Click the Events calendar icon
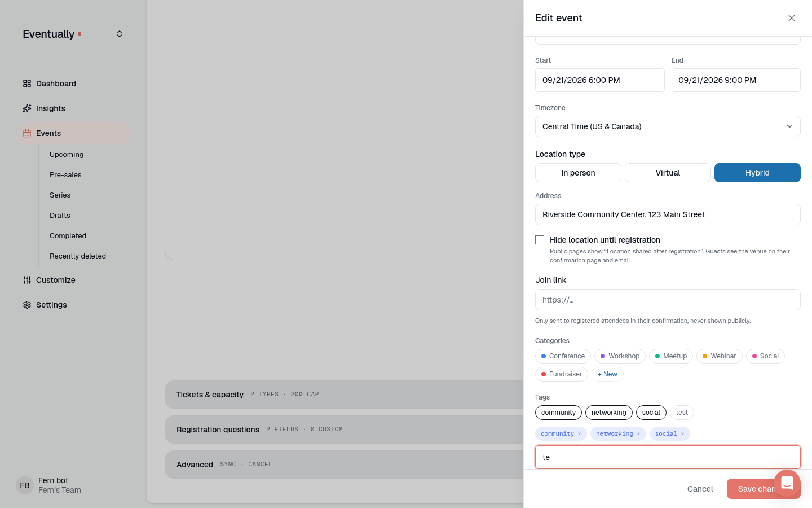The height and width of the screenshot is (508, 812). (27, 133)
